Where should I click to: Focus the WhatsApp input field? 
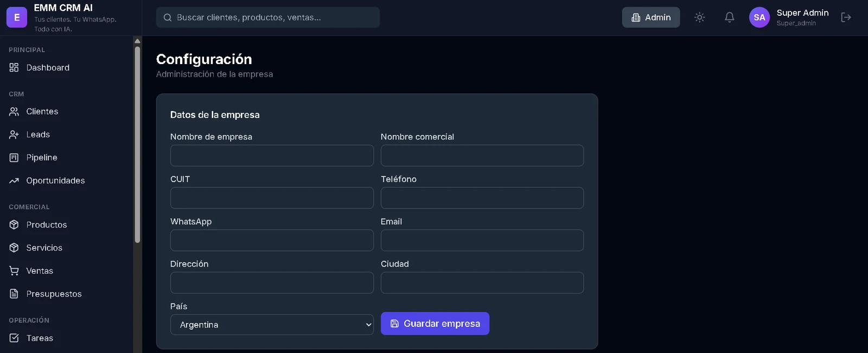[x=272, y=240]
